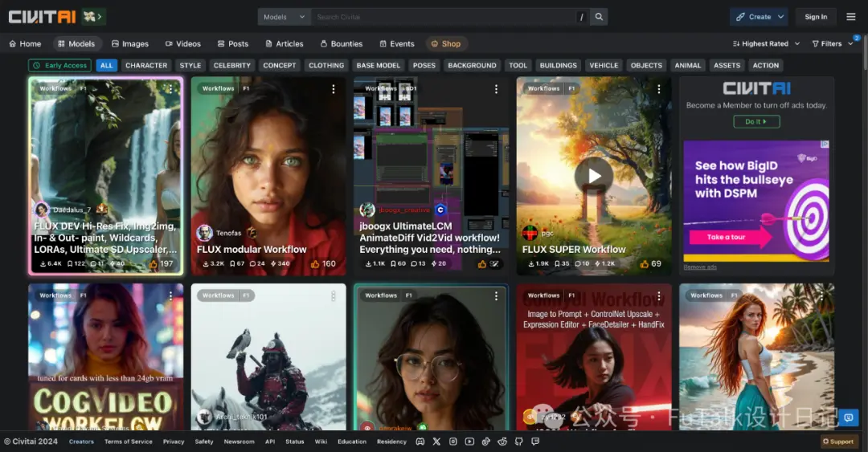This screenshot has width=868, height=452.
Task: Click the blue chat bubble icon
Action: [x=849, y=417]
